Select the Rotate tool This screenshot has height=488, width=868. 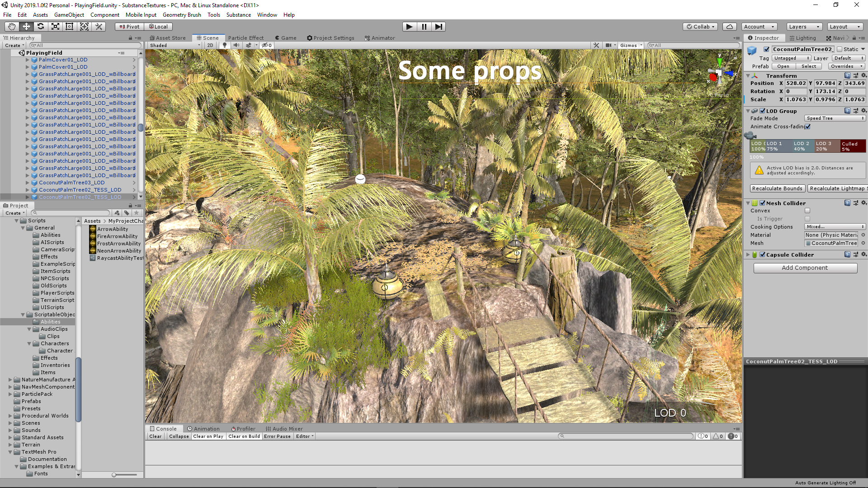click(x=41, y=27)
